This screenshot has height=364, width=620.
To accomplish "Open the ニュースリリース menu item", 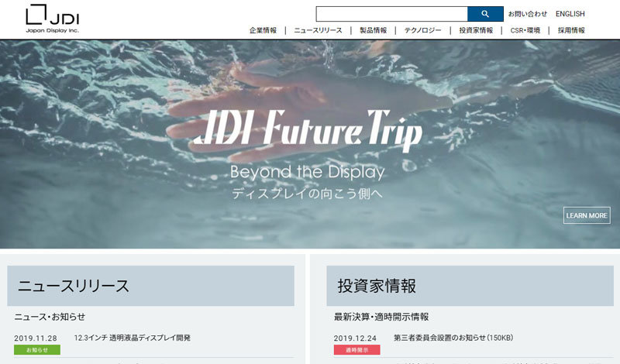I will [x=318, y=30].
